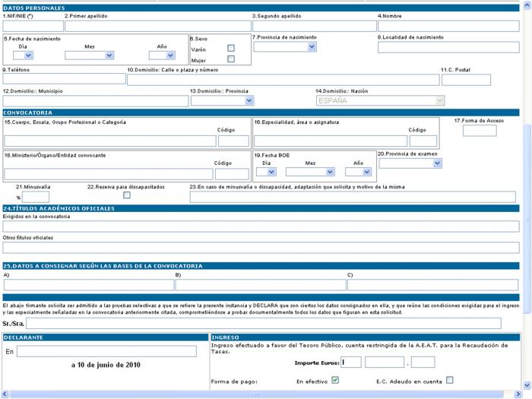This screenshot has height=399, width=532.
Task: Click Especialidad, área o asignatura field
Action: click(x=331, y=141)
